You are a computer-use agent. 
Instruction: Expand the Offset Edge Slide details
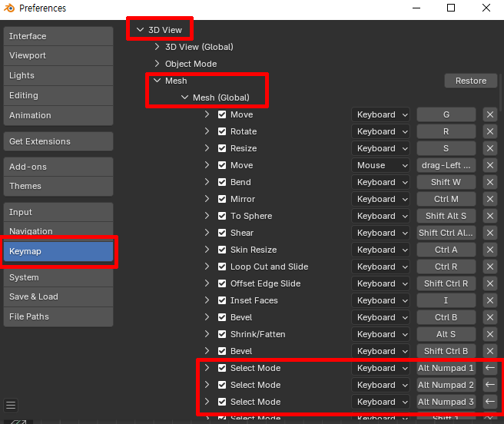[207, 283]
